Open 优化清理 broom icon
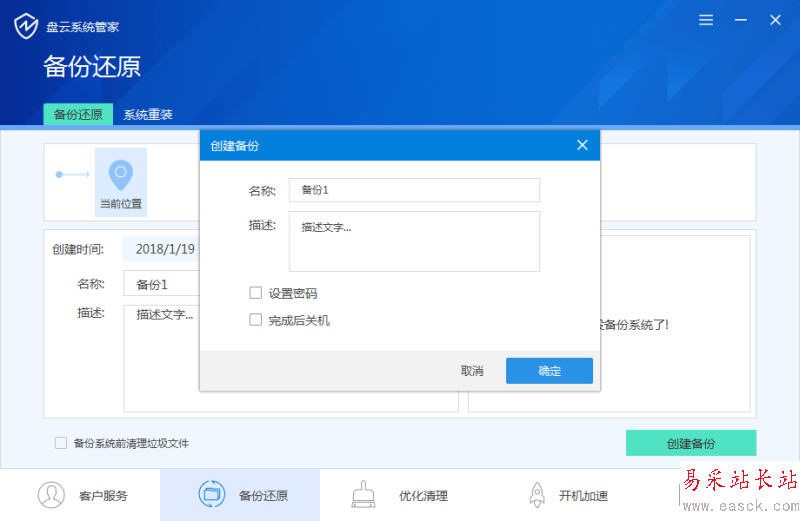 pos(363,494)
